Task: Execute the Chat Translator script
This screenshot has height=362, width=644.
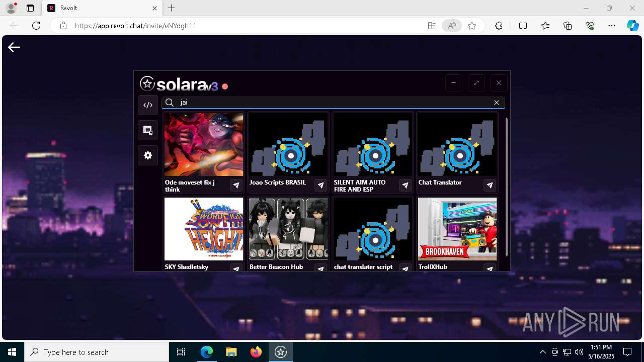Action: 490,186
